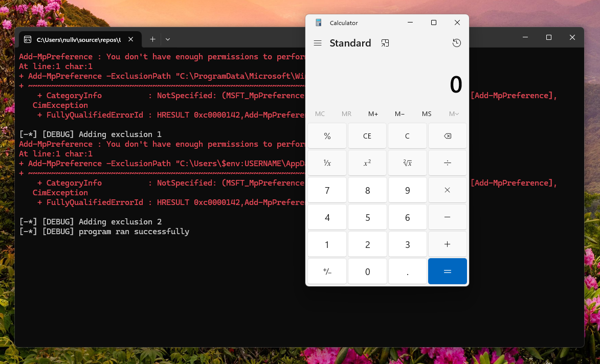Open a new terminal tab

point(152,39)
